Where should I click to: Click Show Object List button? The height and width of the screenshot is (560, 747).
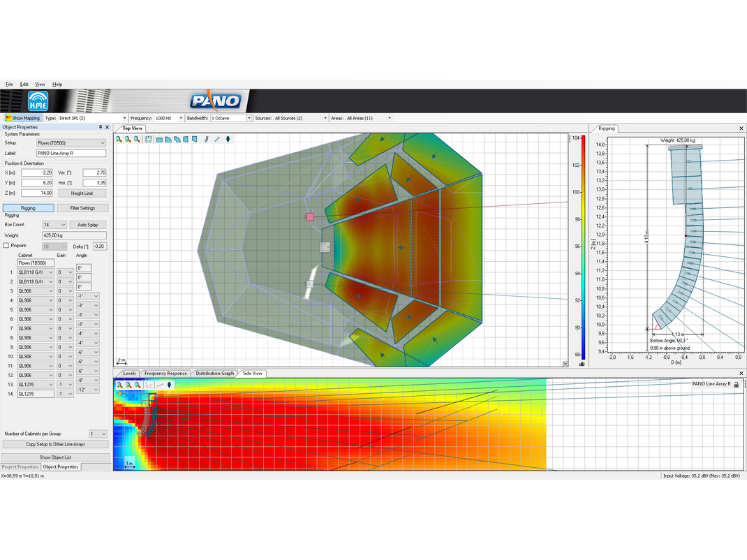pyautogui.click(x=56, y=457)
